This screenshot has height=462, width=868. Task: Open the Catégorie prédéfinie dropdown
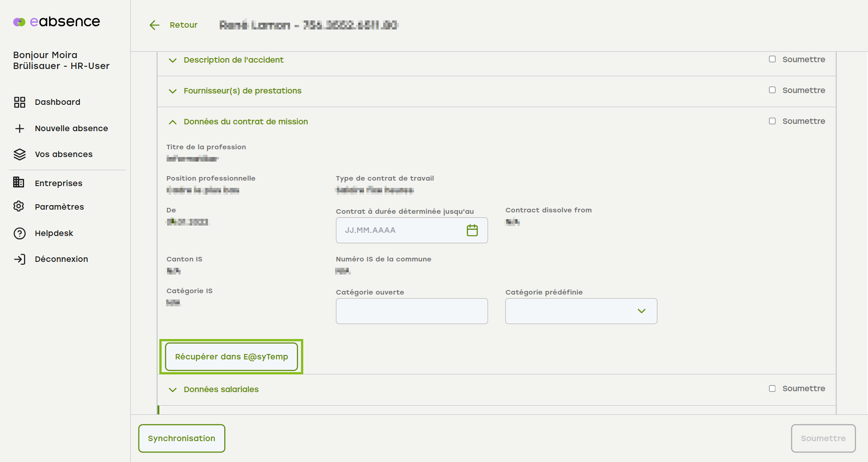tap(581, 311)
